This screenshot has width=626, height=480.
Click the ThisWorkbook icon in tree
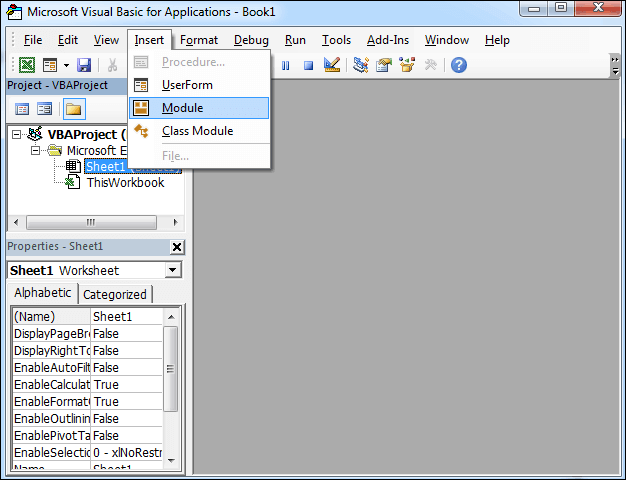click(x=72, y=182)
